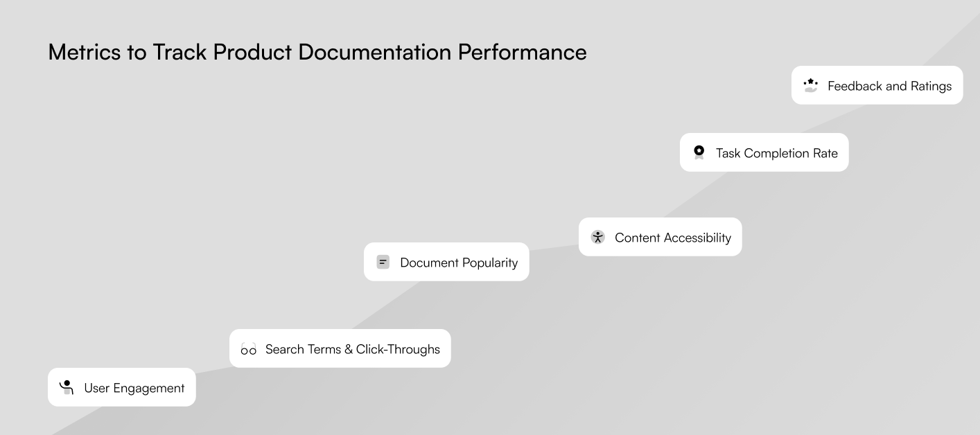Click the glasses icon beside Search Terms
980x435 pixels.
(x=248, y=348)
